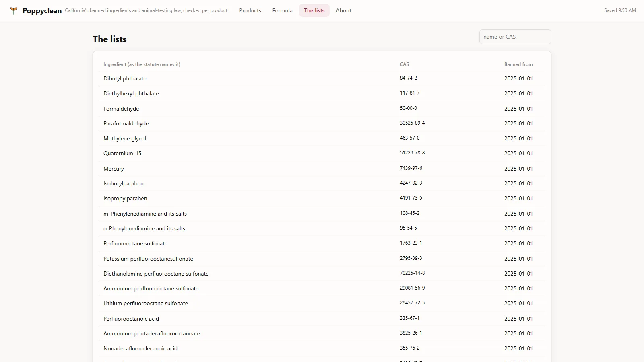Click CAS number 7439-97-6

coord(411,168)
